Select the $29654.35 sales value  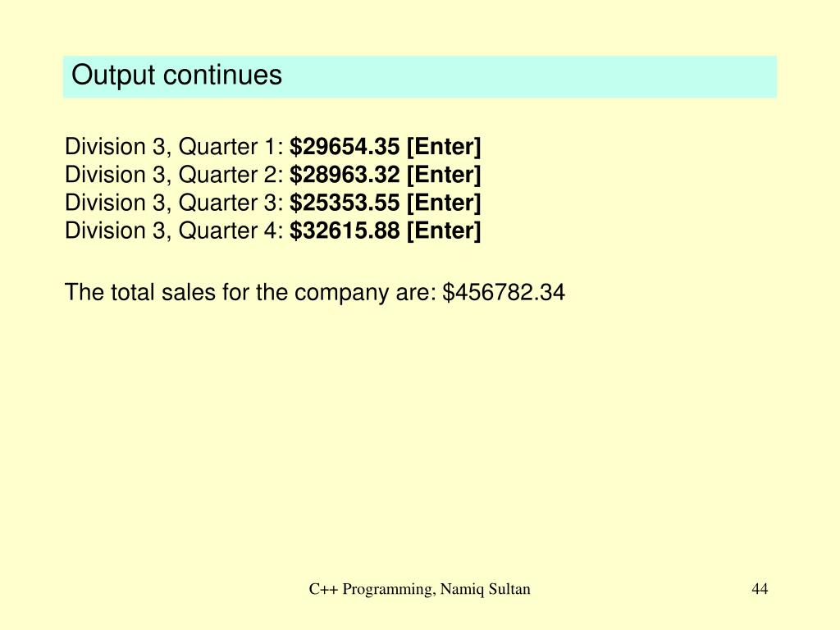(345, 147)
